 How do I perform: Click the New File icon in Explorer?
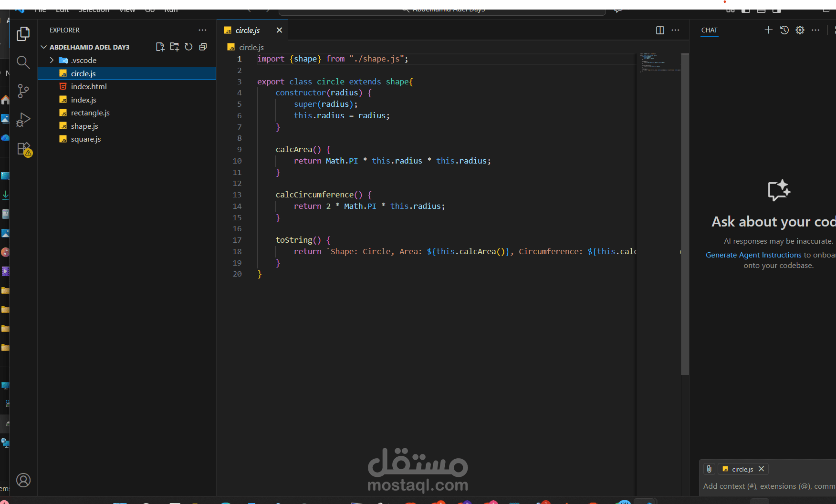point(160,47)
